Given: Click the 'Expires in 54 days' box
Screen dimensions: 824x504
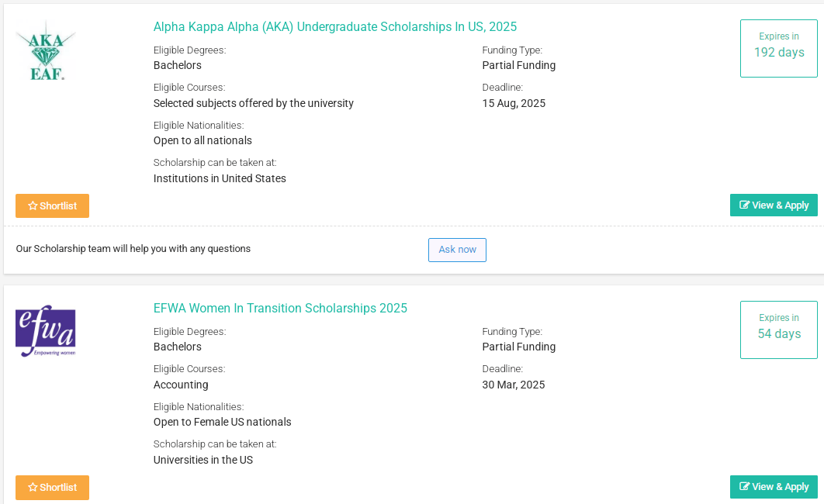Looking at the screenshot, I should click(x=779, y=330).
